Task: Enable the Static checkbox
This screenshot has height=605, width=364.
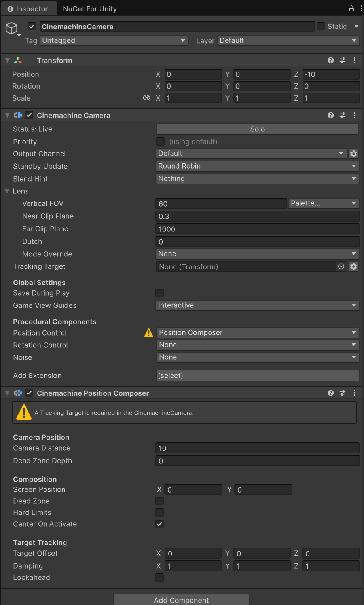Action: [321, 27]
